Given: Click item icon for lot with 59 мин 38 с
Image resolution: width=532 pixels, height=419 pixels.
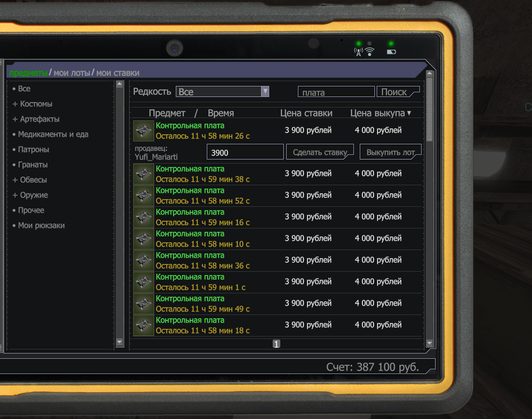Looking at the screenshot, I should click(144, 174).
